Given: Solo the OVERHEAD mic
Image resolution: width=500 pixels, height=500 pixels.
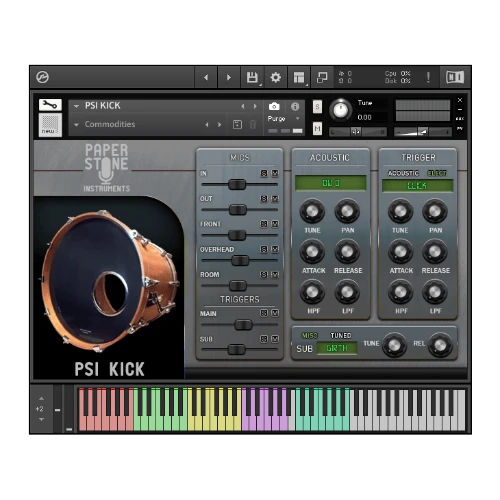Looking at the screenshot, I should tap(264, 249).
